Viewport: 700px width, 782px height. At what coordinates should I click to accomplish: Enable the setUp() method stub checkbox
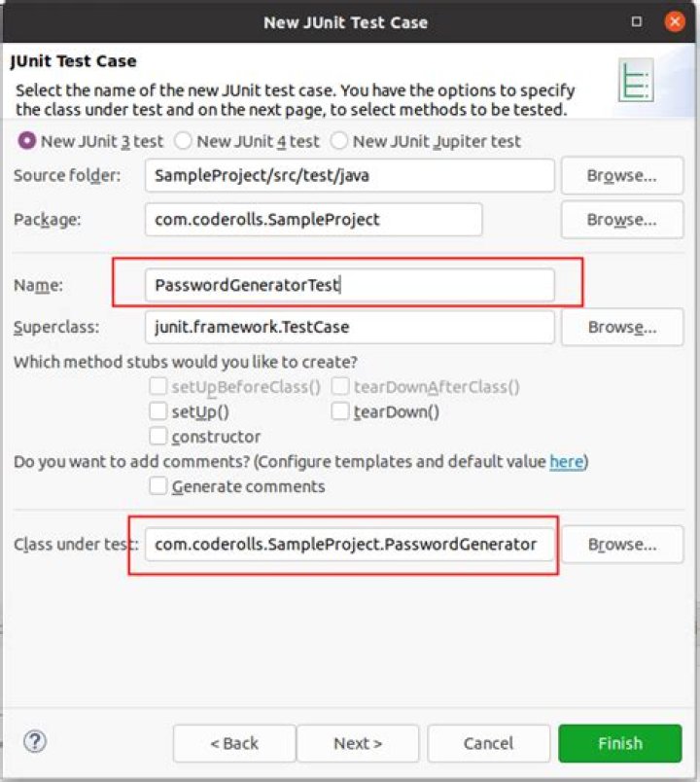coord(158,411)
